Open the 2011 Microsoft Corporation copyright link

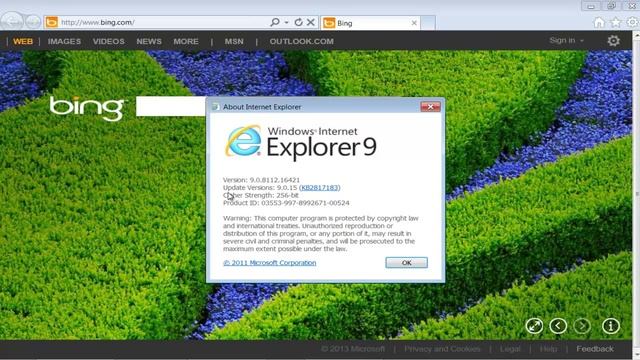(269, 262)
